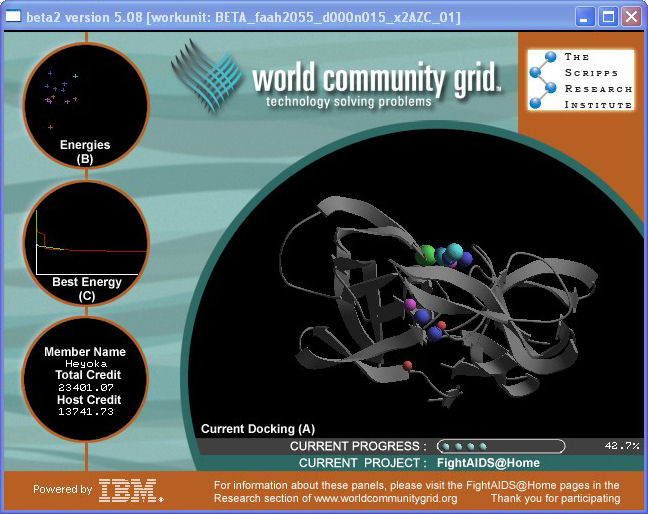Click the FightAIDS@Home project name
This screenshot has height=514, width=648.
(x=488, y=463)
